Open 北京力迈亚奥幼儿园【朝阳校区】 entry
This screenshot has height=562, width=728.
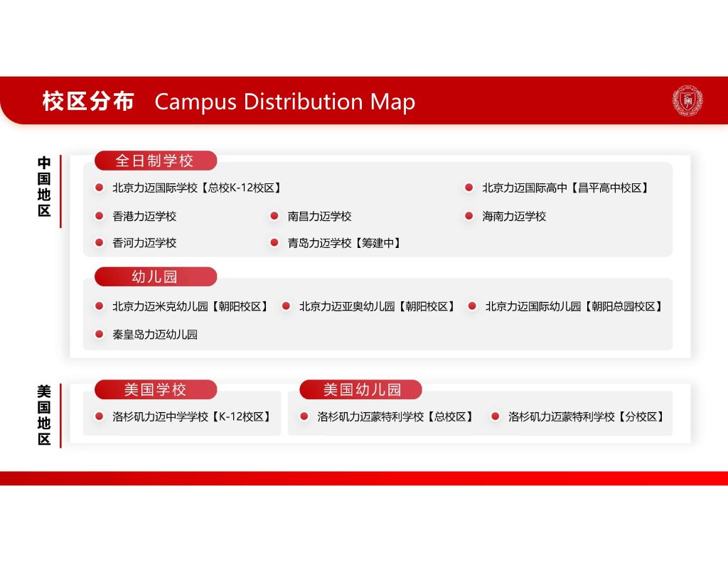[x=378, y=306]
